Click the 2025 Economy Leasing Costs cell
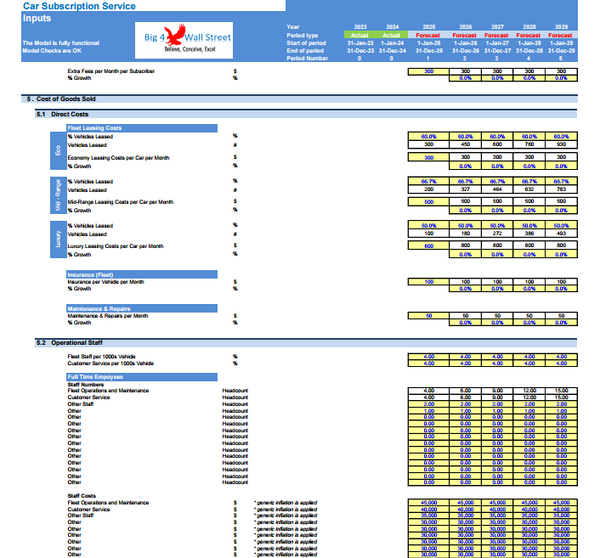The height and width of the screenshot is (558, 600). pos(428,157)
